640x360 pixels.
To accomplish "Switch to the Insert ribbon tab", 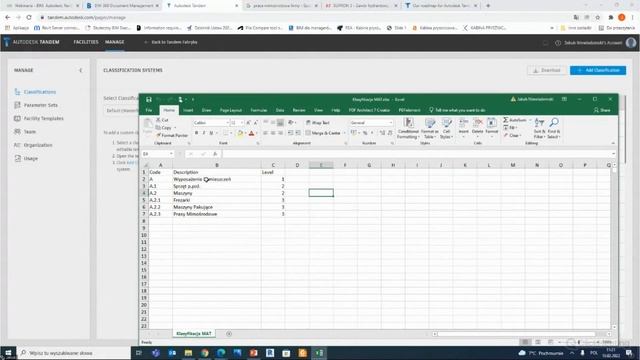I will coord(188,110).
